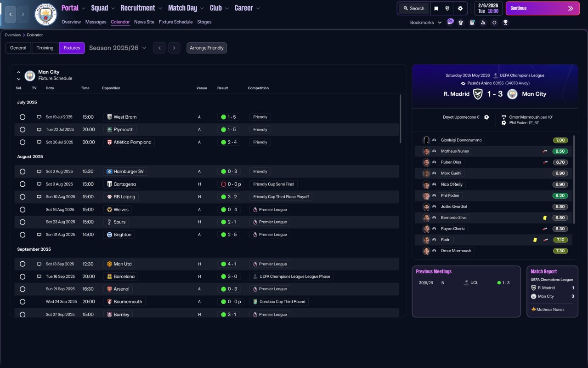This screenshot has width=588, height=368.
Task: Click the 2/6/2026 date and time box
Action: click(x=488, y=8)
